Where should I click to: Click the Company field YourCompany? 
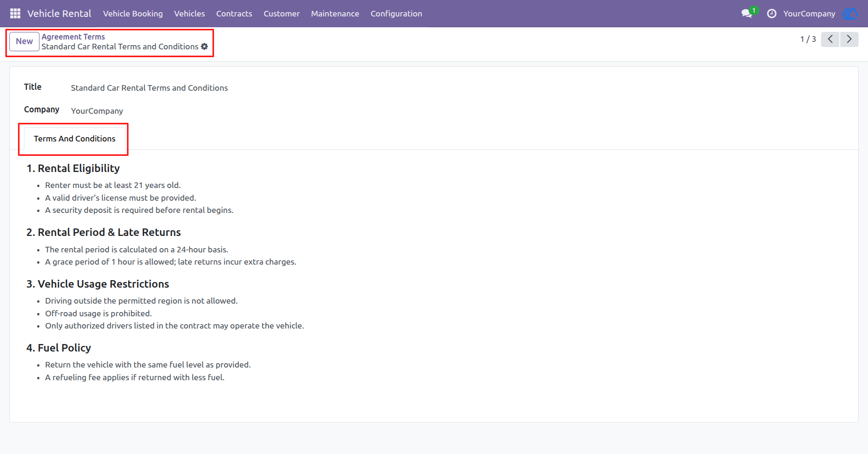pos(97,111)
